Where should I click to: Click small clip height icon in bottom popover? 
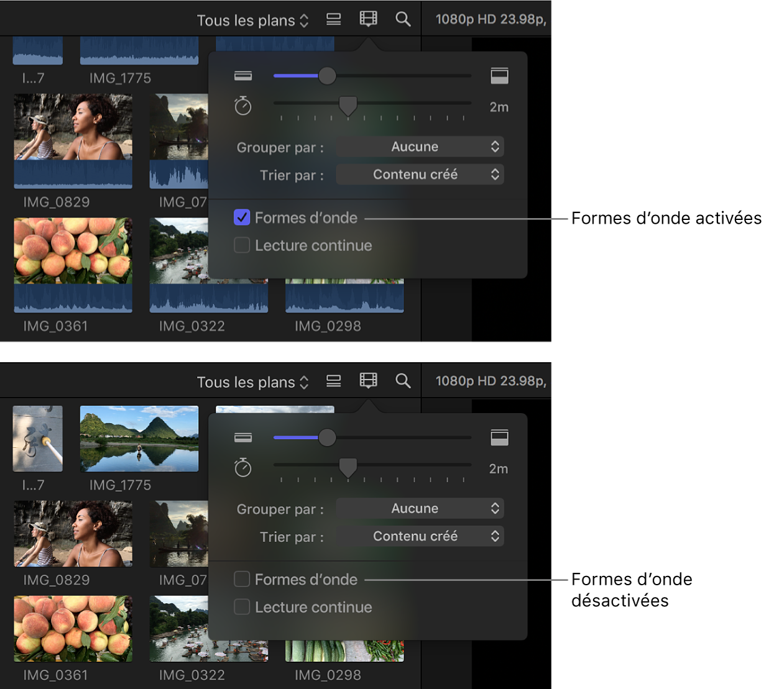(243, 437)
